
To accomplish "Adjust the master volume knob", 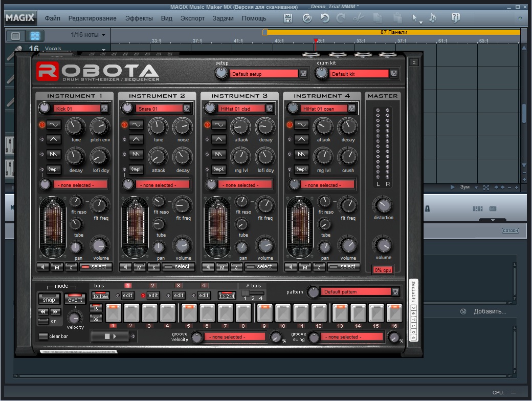I will 383,245.
